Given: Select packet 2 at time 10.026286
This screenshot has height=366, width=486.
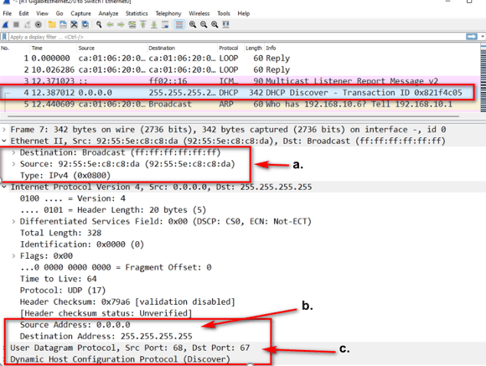Looking at the screenshot, I should (240, 69).
